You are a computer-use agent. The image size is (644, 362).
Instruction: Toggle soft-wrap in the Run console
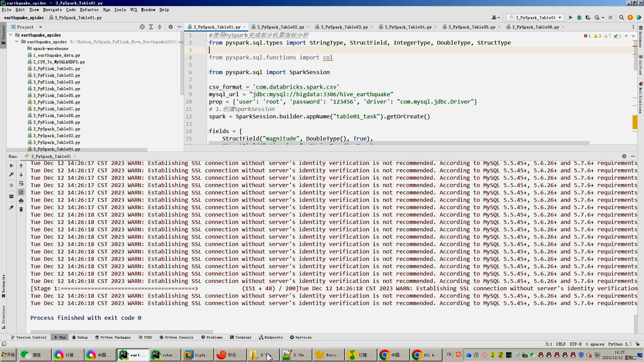coord(21,183)
